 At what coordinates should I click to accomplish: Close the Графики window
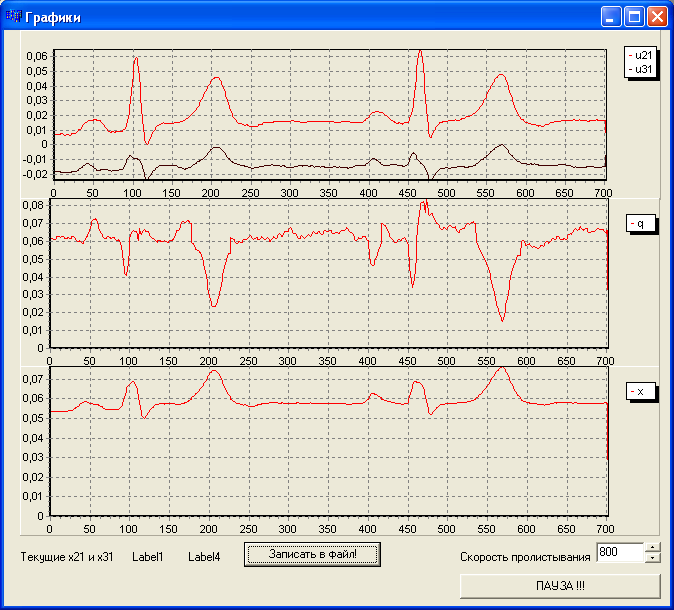coord(657,17)
